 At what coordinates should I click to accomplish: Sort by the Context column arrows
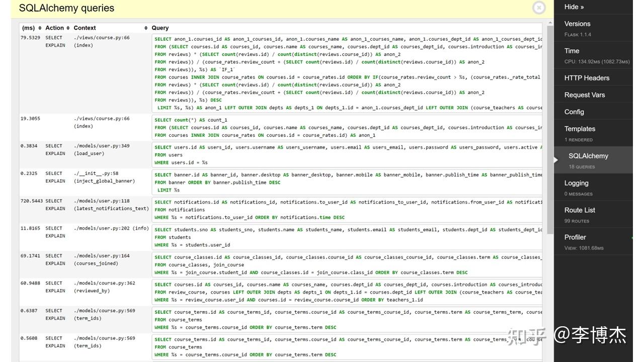tap(146, 28)
